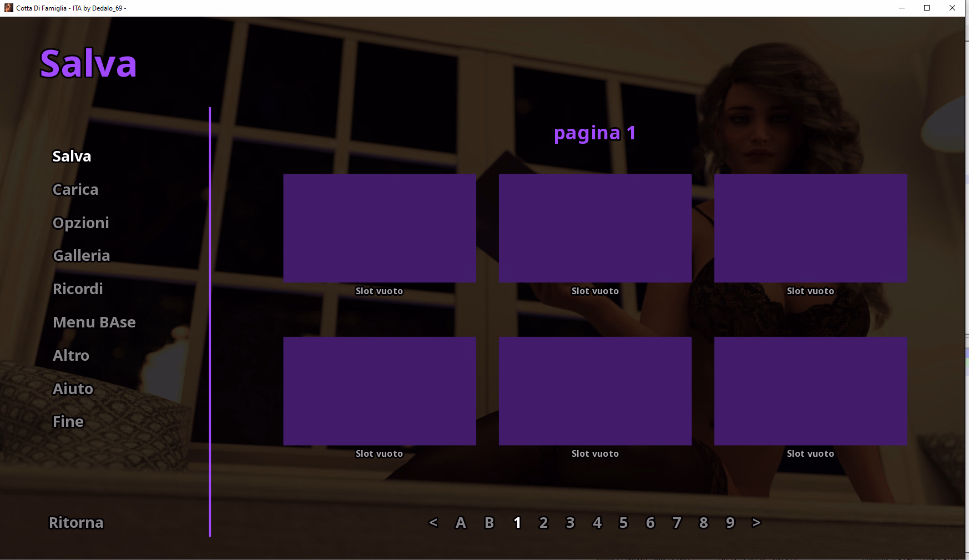The image size is (969, 560).
Task: Select save page 7
Action: coord(677,523)
